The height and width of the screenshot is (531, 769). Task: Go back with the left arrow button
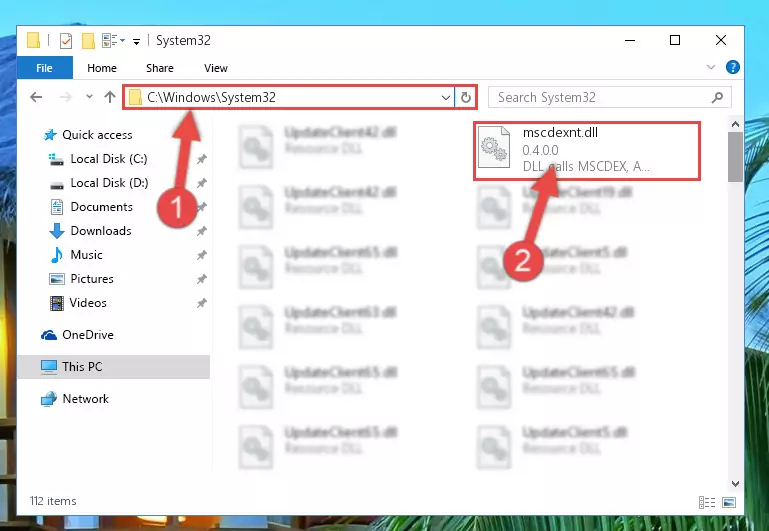coord(36,97)
